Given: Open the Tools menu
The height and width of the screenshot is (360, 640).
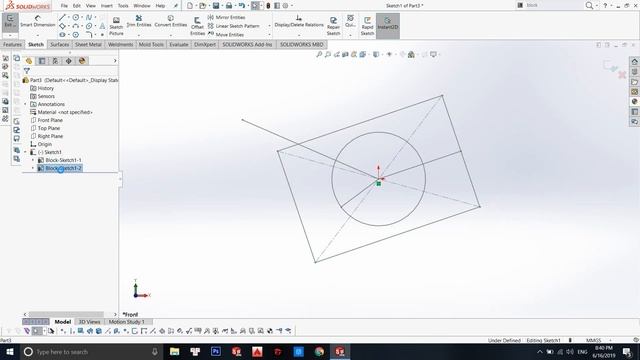Looking at the screenshot, I should point(123,6).
